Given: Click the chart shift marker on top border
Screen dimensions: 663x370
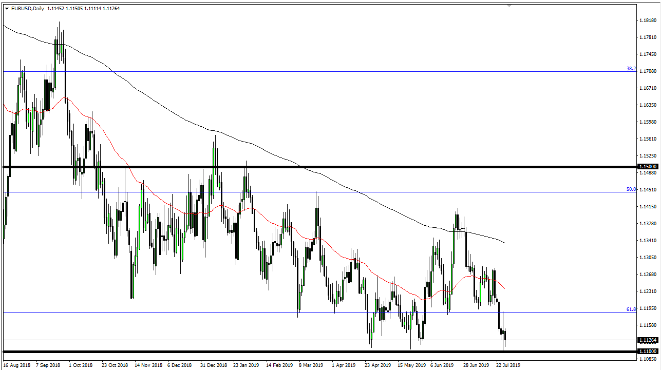Looking at the screenshot, I should click(x=509, y=5).
